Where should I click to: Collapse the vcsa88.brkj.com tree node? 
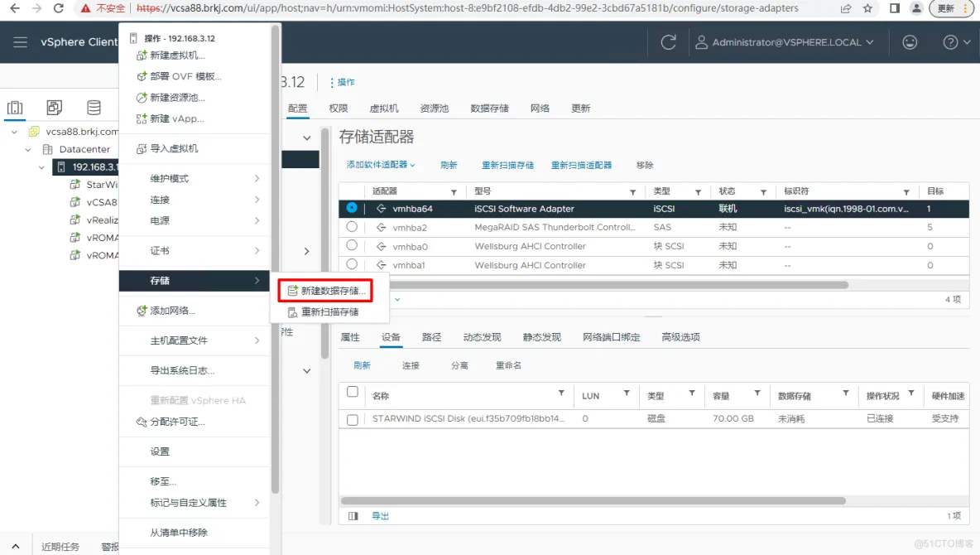click(14, 132)
